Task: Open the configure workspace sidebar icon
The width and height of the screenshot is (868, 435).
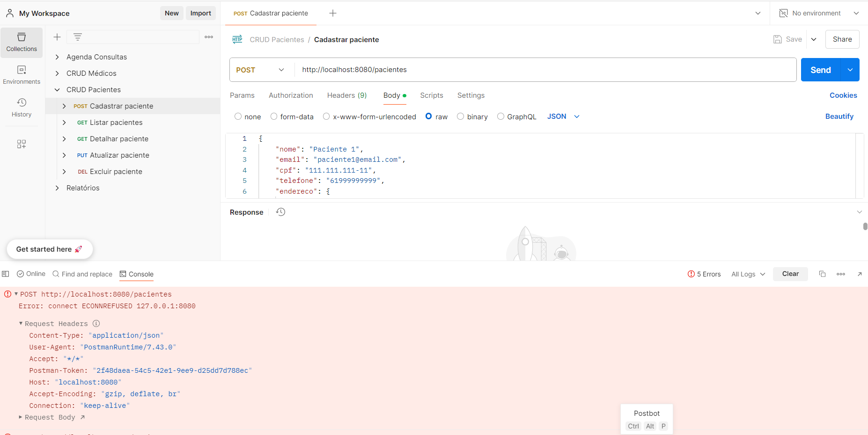Action: pos(22,144)
